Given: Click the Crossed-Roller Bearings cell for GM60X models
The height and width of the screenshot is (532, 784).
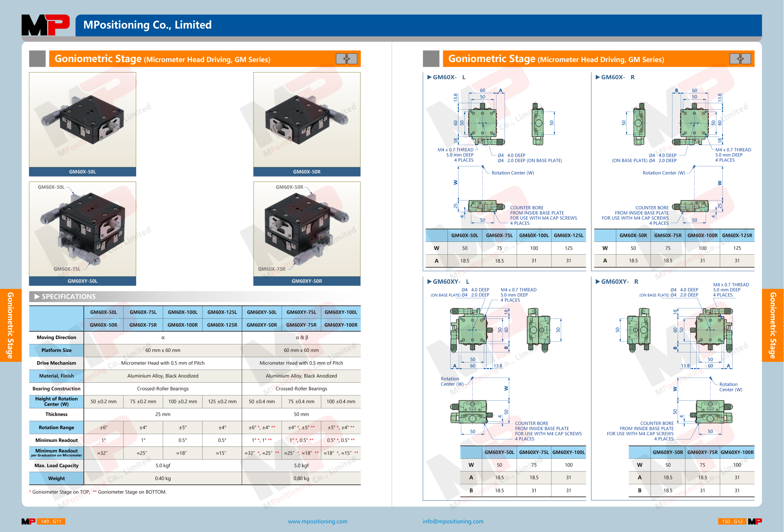Looking at the screenshot, I should coord(163,388).
